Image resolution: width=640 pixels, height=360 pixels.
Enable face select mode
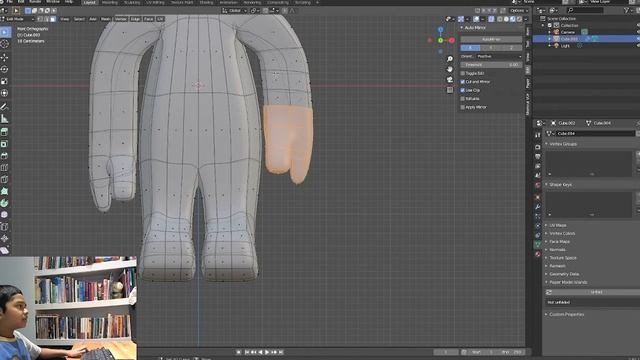click(53, 19)
